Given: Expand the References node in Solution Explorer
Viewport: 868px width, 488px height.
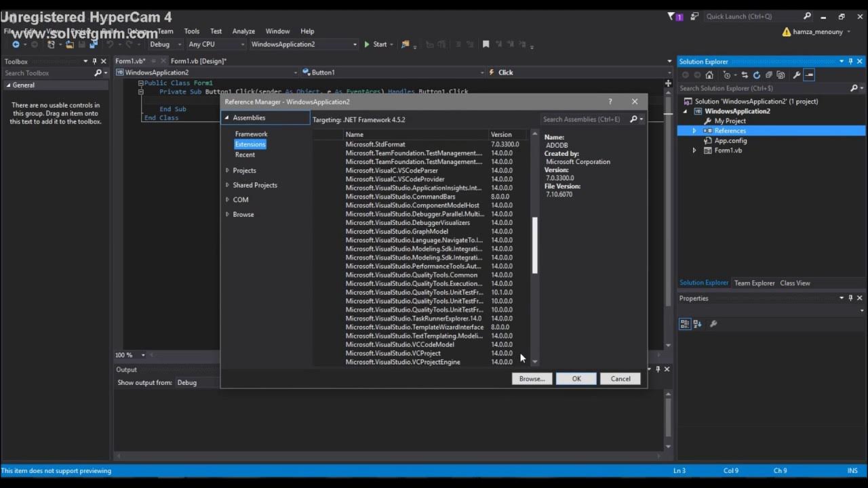Looking at the screenshot, I should point(694,131).
